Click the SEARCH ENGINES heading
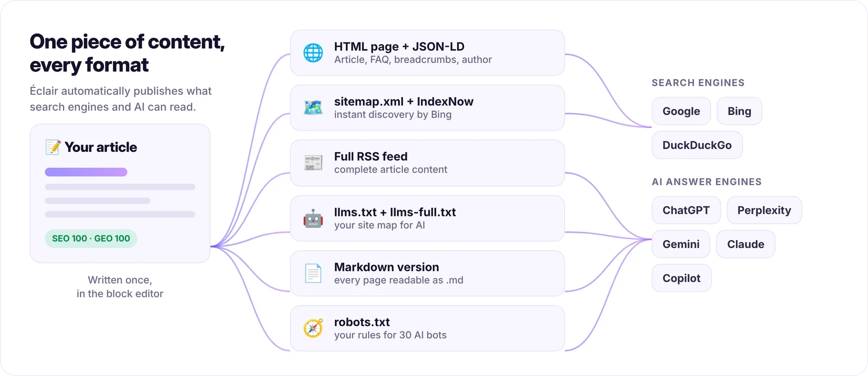Screen dimensions: 868x376 click(698, 83)
